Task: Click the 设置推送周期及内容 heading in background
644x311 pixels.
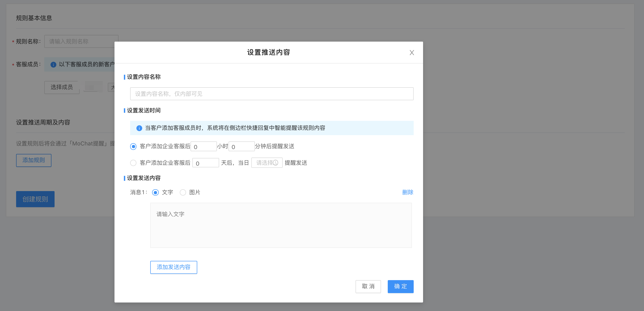Action: click(43, 122)
